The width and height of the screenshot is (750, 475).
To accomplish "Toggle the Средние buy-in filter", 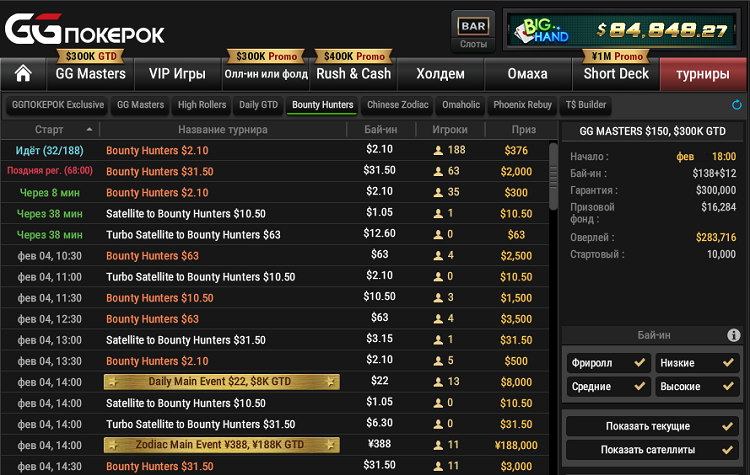I will pyautogui.click(x=608, y=387).
